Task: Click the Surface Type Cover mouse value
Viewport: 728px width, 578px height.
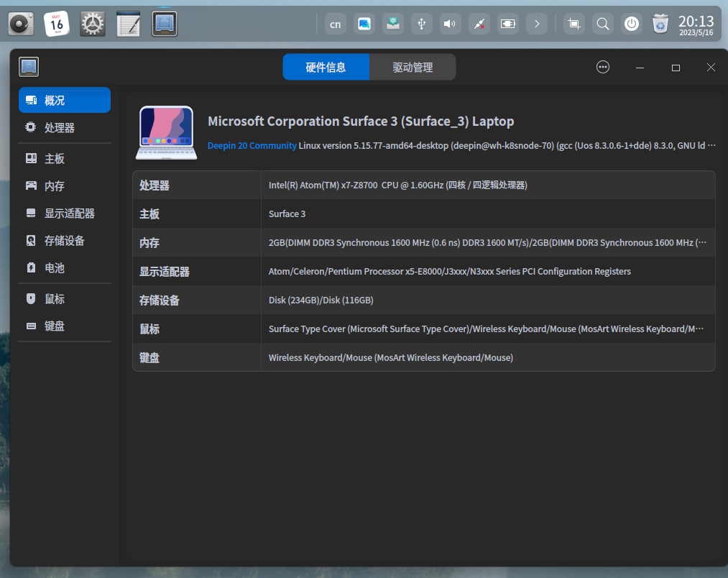Action: tap(486, 329)
